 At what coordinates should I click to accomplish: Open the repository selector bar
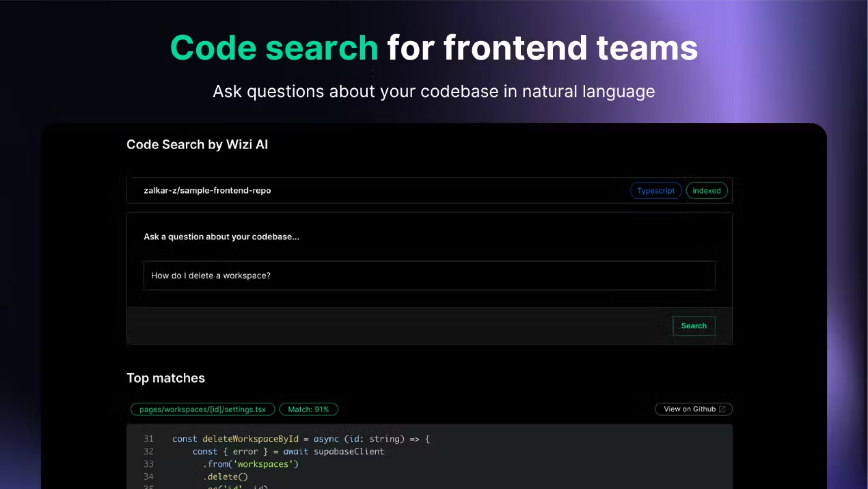[x=429, y=190]
